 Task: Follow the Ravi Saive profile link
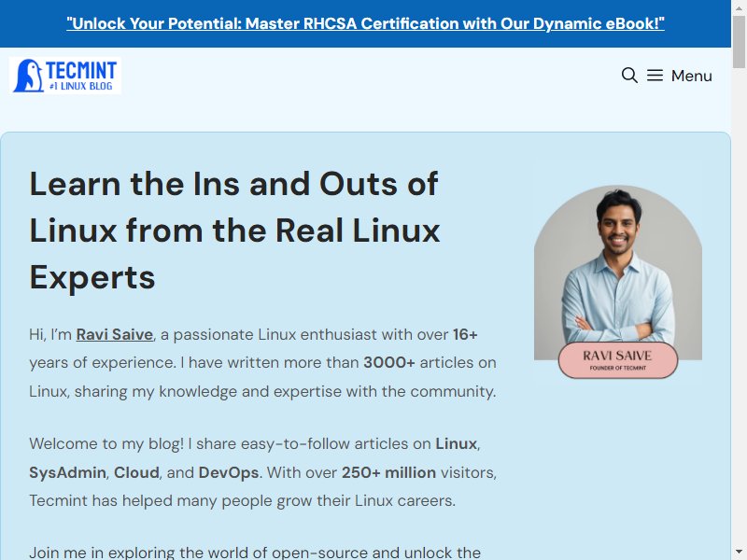tap(114, 334)
